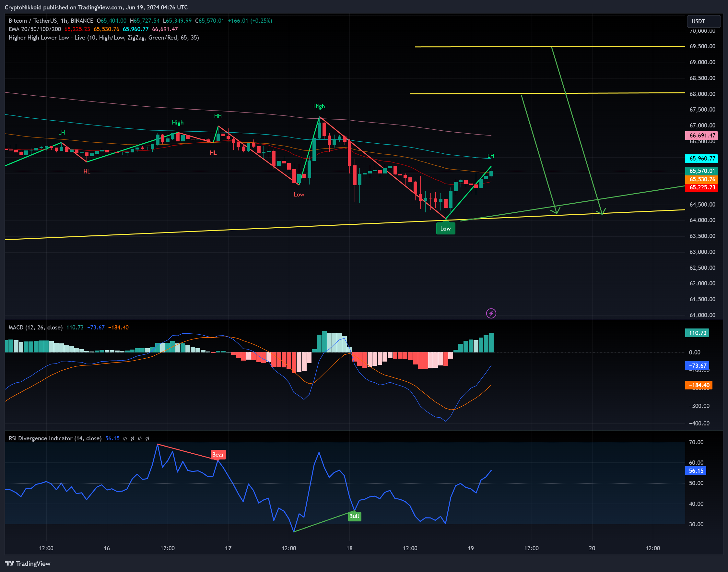Click the Bitcoin / TetherUS symbol title
Image resolution: width=728 pixels, height=572 pixels.
[x=51, y=21]
